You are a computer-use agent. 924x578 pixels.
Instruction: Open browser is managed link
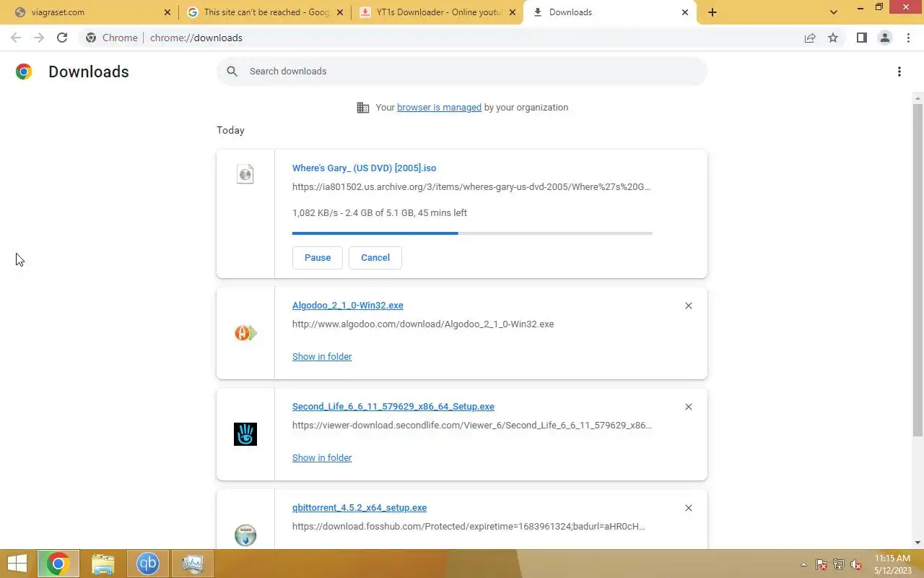[439, 108]
